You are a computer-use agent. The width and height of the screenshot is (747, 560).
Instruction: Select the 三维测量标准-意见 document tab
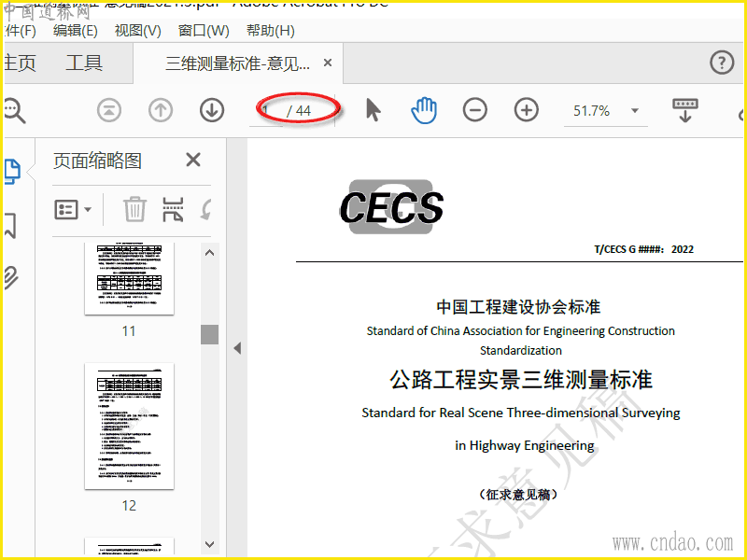pos(237,63)
